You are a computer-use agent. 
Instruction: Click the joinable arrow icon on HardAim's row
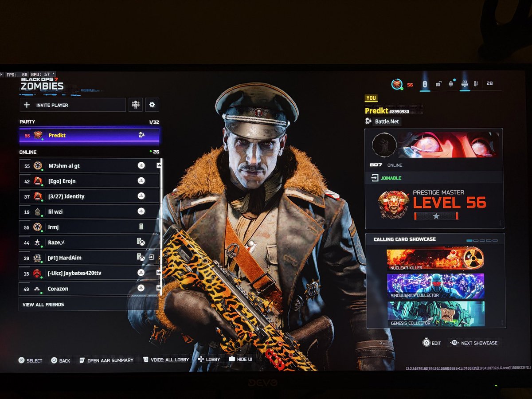point(151,257)
